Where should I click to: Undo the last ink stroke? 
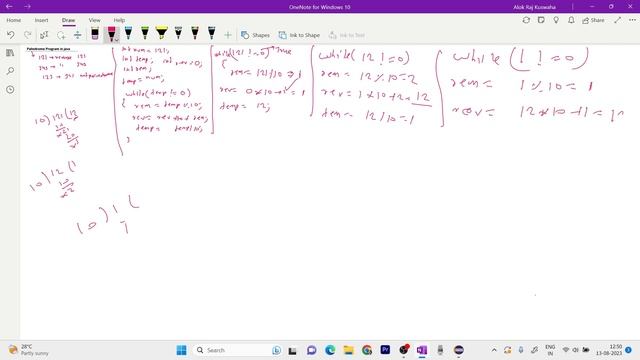click(x=11, y=35)
